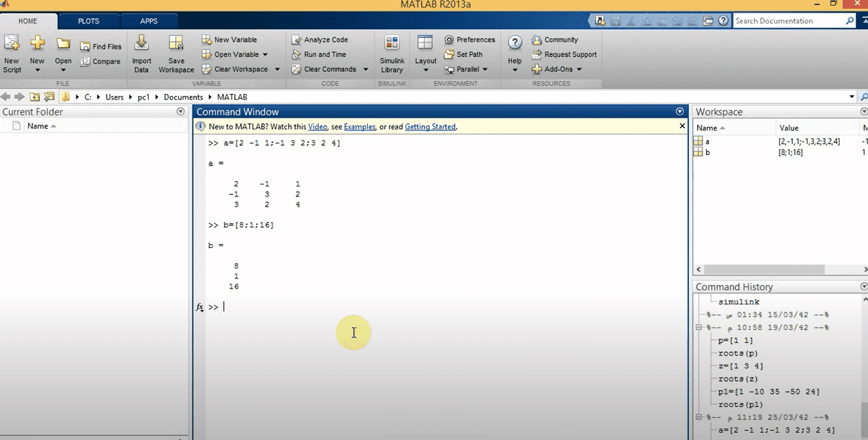Select roots(p1) in Command History
Screen dimensions: 868x440
point(740,404)
